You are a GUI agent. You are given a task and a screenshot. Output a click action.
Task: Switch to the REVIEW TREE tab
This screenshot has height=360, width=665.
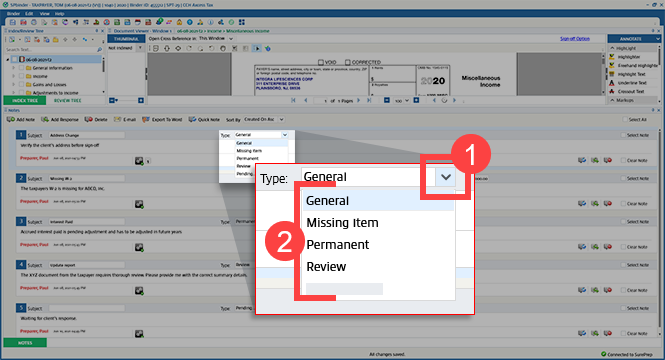[x=67, y=100]
